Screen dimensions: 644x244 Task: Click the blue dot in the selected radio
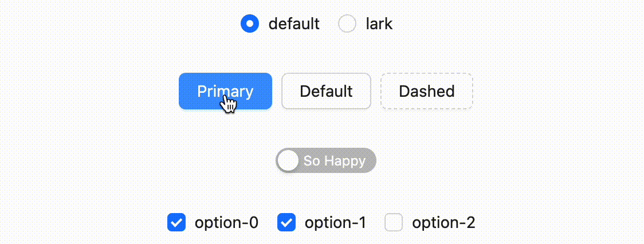250,24
